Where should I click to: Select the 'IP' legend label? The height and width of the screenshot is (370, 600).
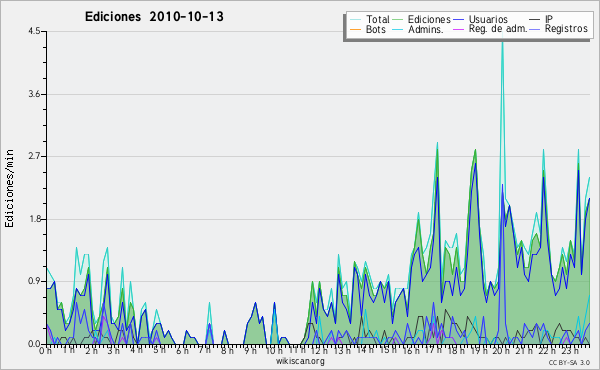point(549,19)
